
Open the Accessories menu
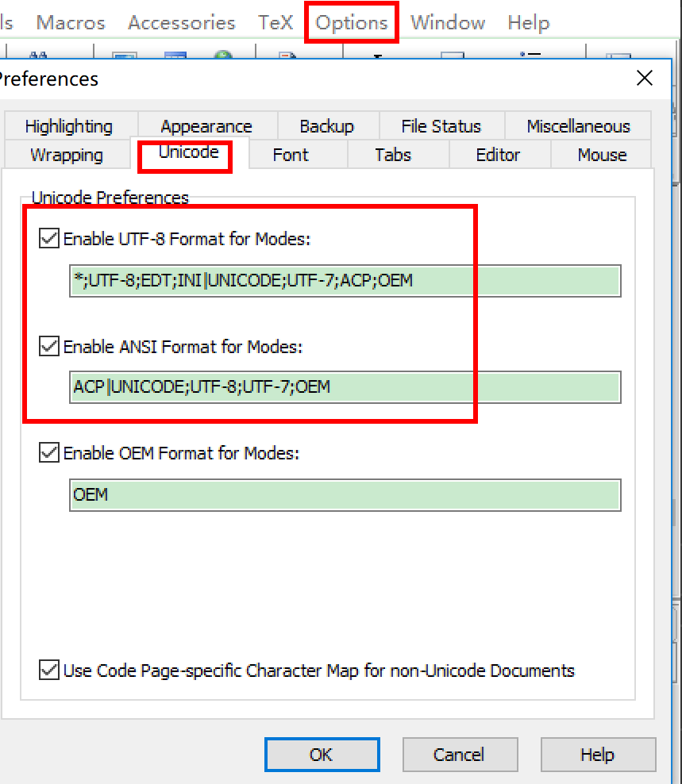(182, 23)
